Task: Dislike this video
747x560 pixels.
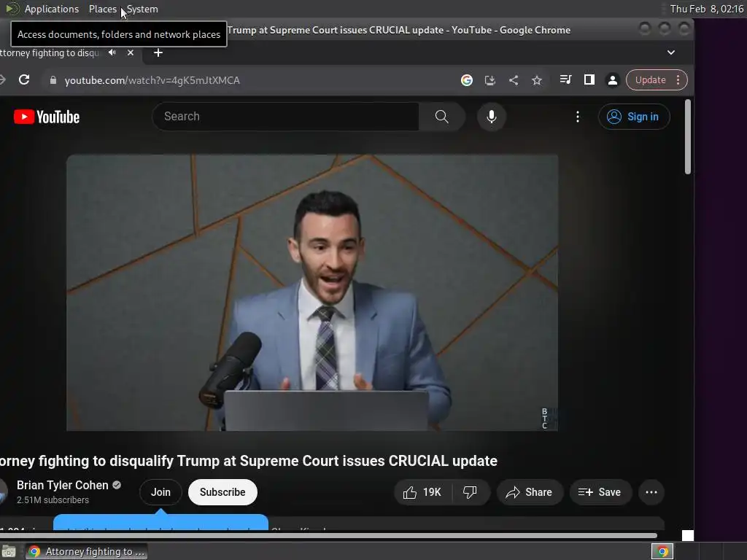Action: click(x=470, y=492)
